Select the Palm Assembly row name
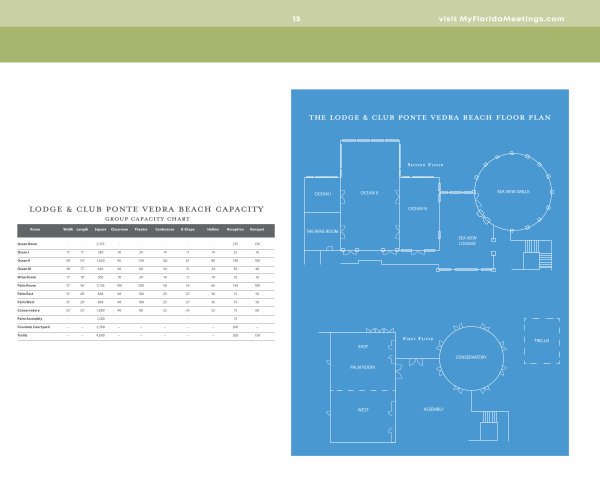The image size is (600, 492). click(x=30, y=319)
